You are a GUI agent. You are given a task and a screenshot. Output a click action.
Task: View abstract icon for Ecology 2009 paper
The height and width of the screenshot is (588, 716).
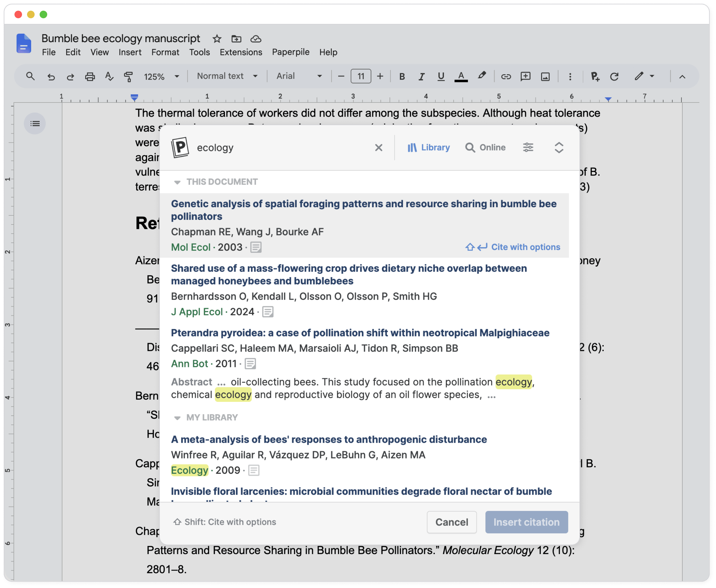click(254, 470)
